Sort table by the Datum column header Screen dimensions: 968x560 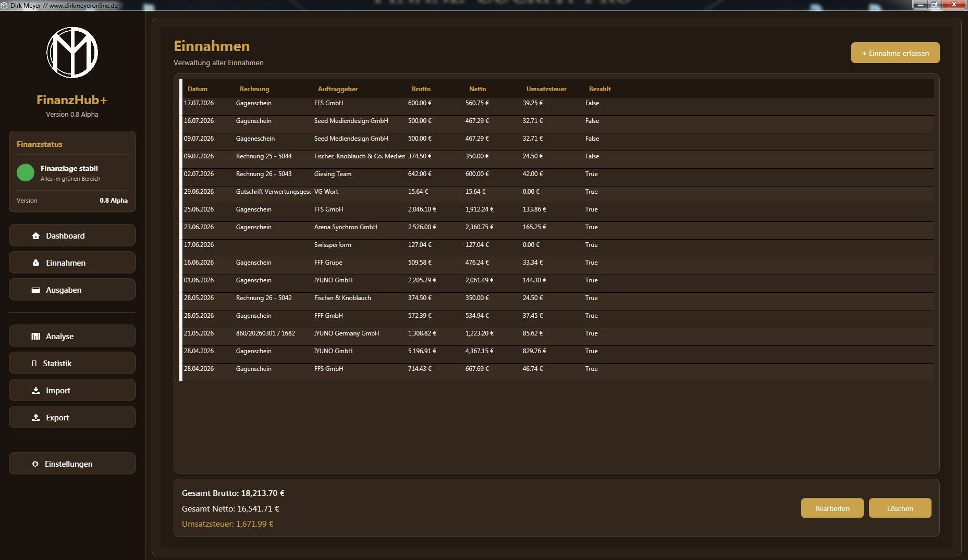(198, 89)
